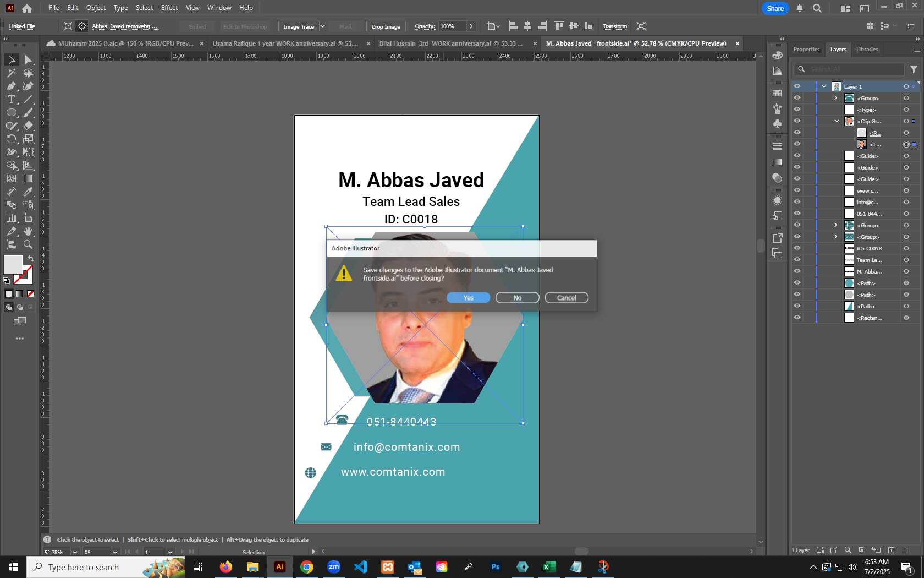Expand the <Group> with globe thumbnail
The width and height of the screenshot is (924, 578).
tap(836, 225)
